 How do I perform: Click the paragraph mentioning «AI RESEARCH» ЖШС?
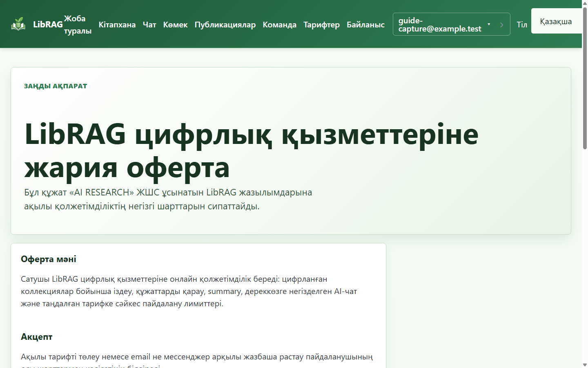pos(168,199)
